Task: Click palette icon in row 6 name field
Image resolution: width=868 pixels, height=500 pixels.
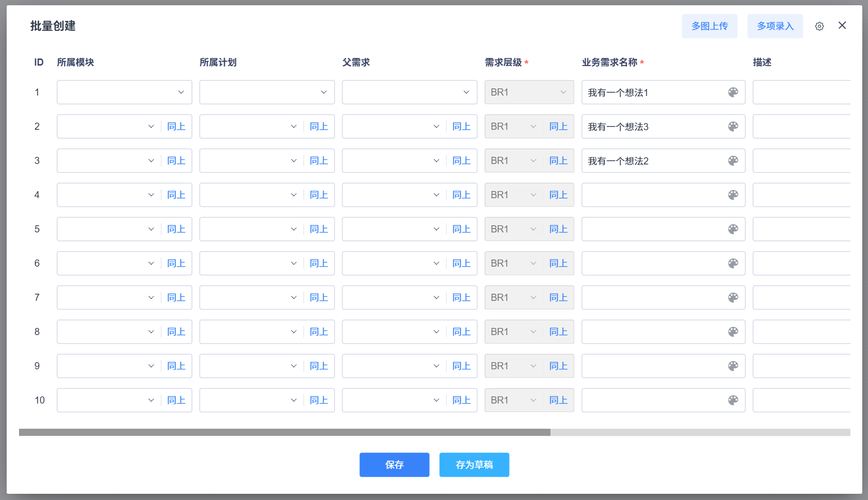Action: point(733,263)
